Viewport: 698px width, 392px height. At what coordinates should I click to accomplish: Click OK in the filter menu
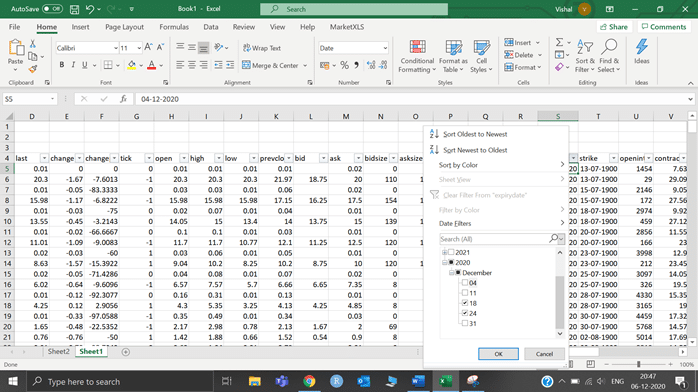498,354
